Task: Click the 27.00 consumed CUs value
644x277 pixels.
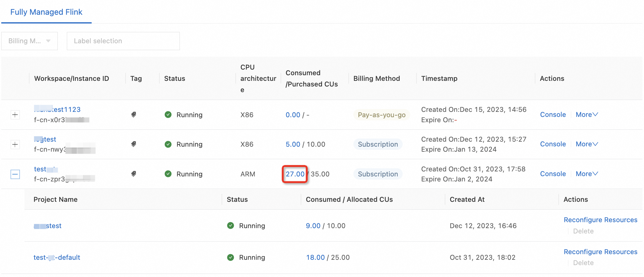Action: click(x=295, y=174)
